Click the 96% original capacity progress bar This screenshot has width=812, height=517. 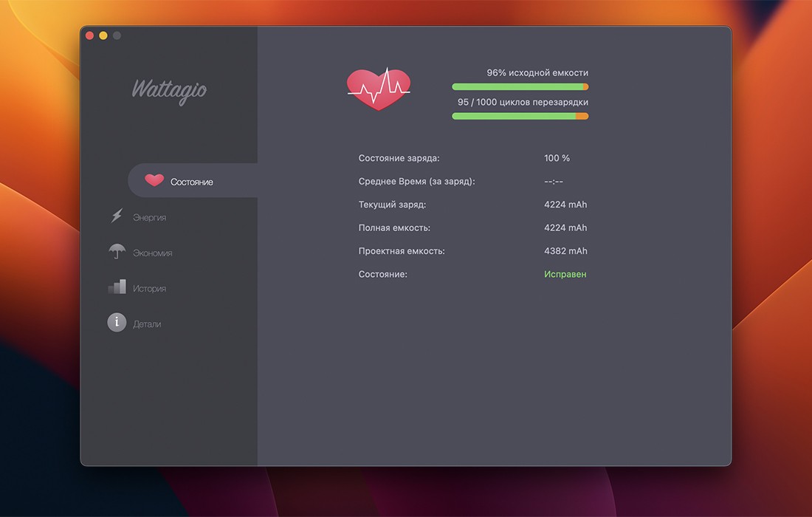(520, 87)
